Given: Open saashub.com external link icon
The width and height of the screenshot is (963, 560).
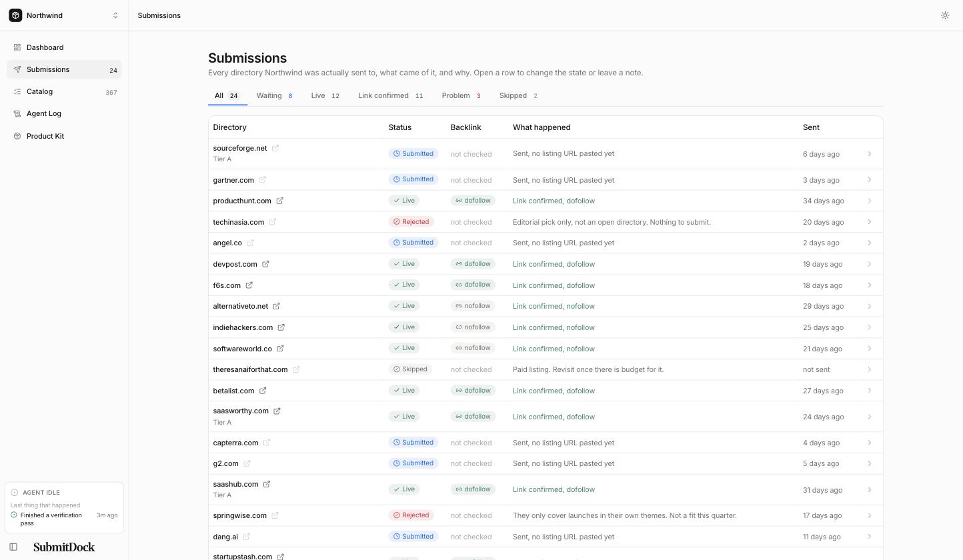Looking at the screenshot, I should 267,484.
